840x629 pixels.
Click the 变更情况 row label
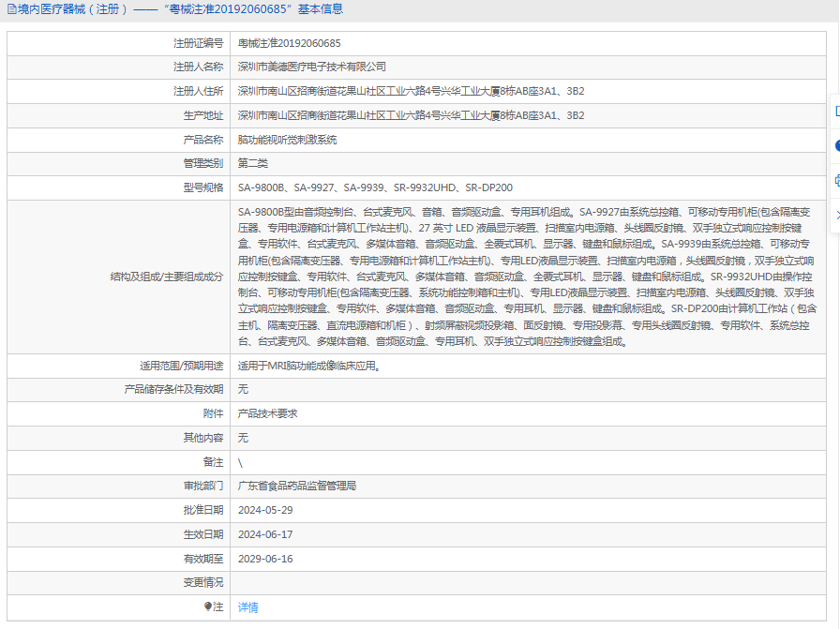point(203,582)
